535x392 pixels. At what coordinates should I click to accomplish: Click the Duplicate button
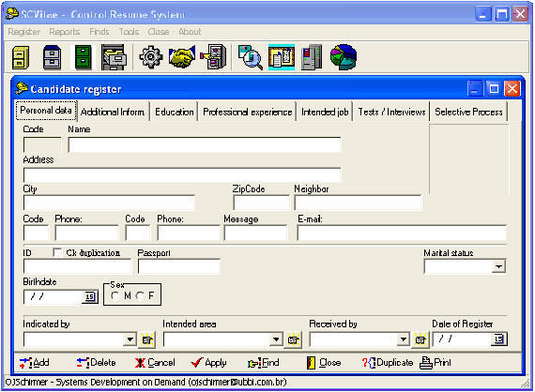coord(388,363)
